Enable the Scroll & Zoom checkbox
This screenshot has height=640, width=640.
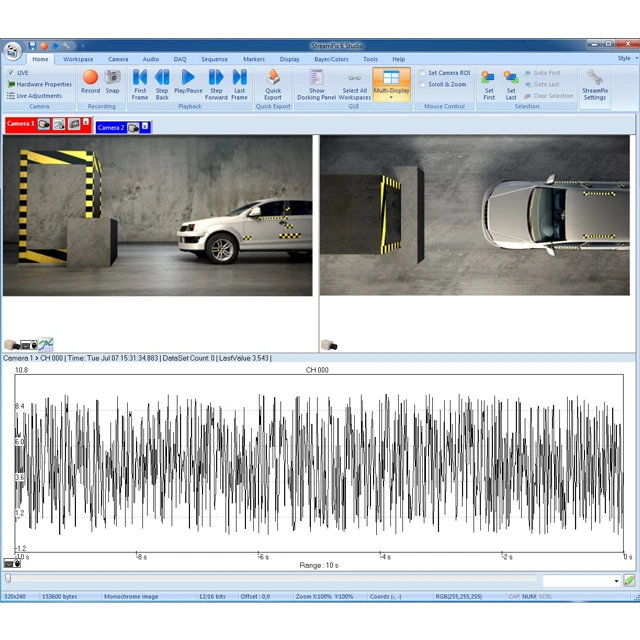pyautogui.click(x=423, y=84)
